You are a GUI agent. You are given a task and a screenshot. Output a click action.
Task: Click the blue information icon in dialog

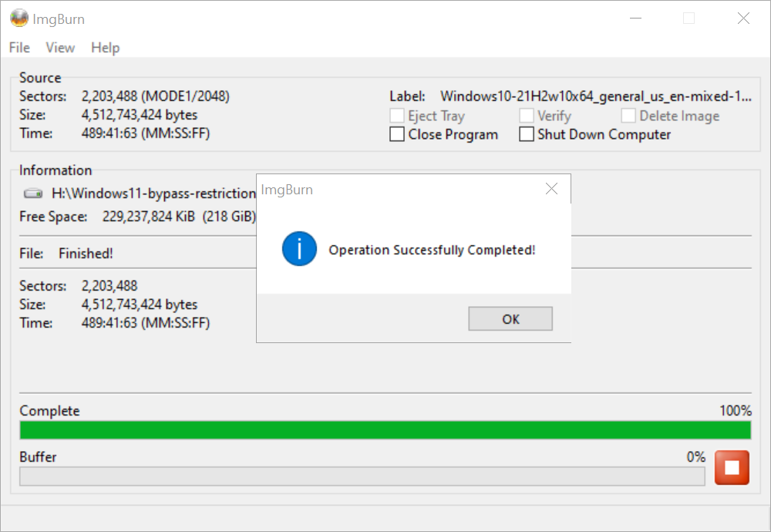click(299, 249)
